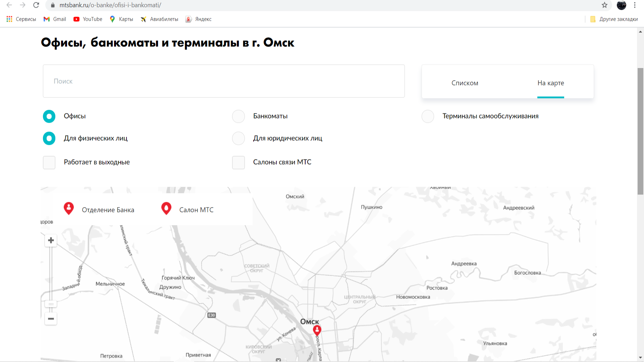The width and height of the screenshot is (644, 362).
Task: Click the Мельничное label on map
Action: click(x=110, y=284)
